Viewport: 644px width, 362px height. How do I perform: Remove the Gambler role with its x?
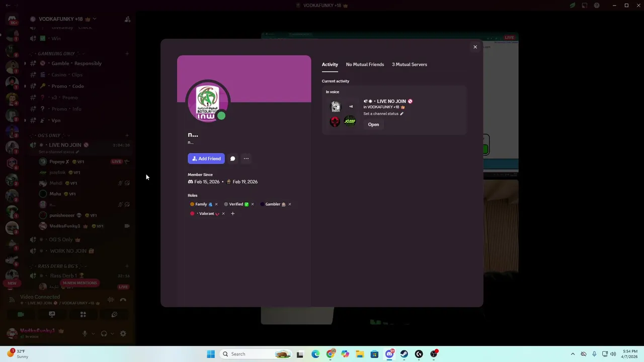click(x=289, y=204)
